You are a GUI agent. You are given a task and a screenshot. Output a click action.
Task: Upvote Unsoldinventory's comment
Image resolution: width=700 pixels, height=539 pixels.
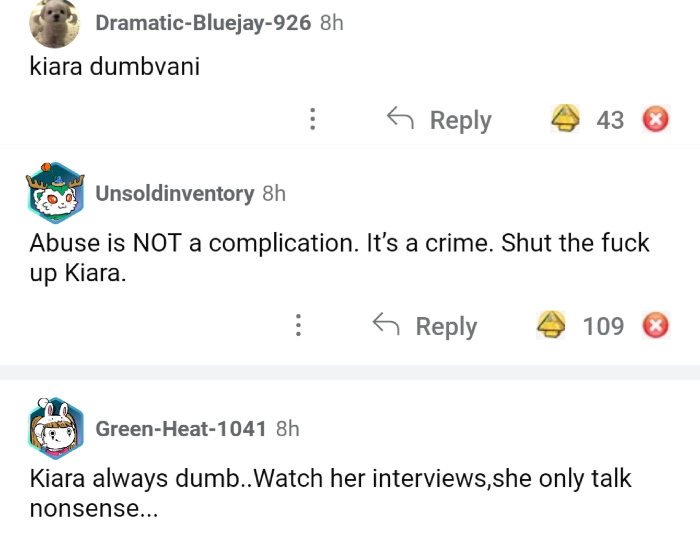[552, 326]
